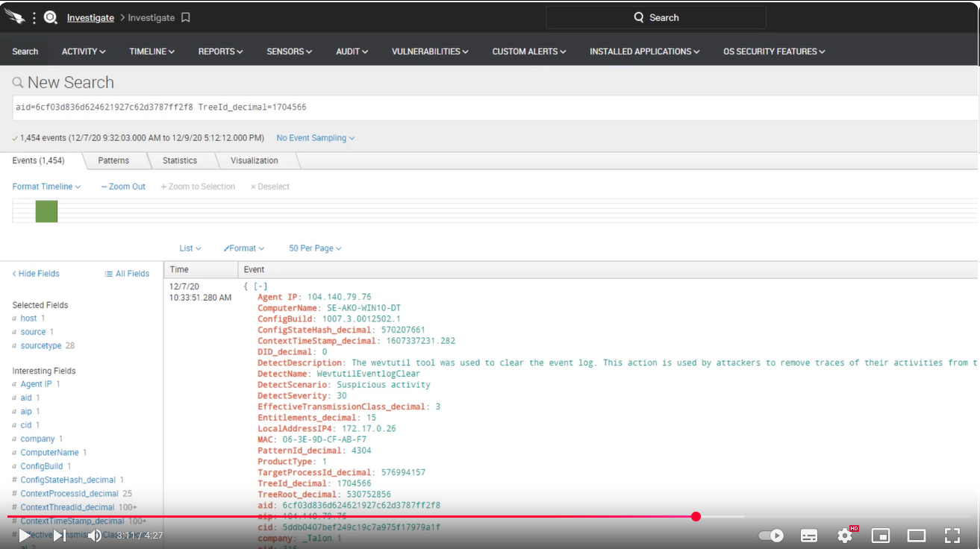Bookmark the Investigate page

point(186,17)
